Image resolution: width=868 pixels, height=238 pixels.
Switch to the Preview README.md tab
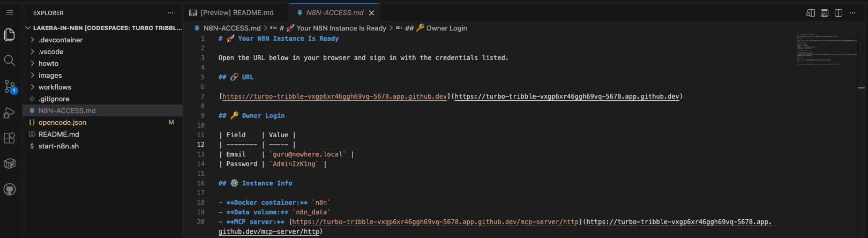(x=236, y=12)
